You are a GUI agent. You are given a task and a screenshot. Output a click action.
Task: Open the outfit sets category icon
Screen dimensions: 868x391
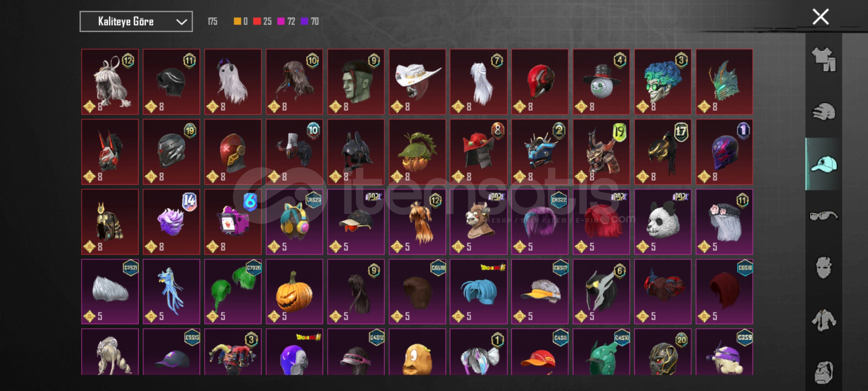[x=824, y=59]
